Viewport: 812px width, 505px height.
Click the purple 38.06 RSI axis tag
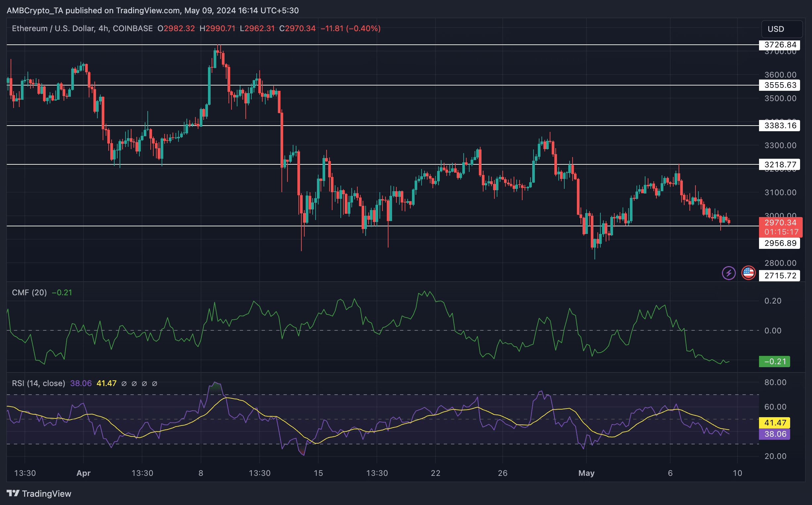click(x=774, y=434)
